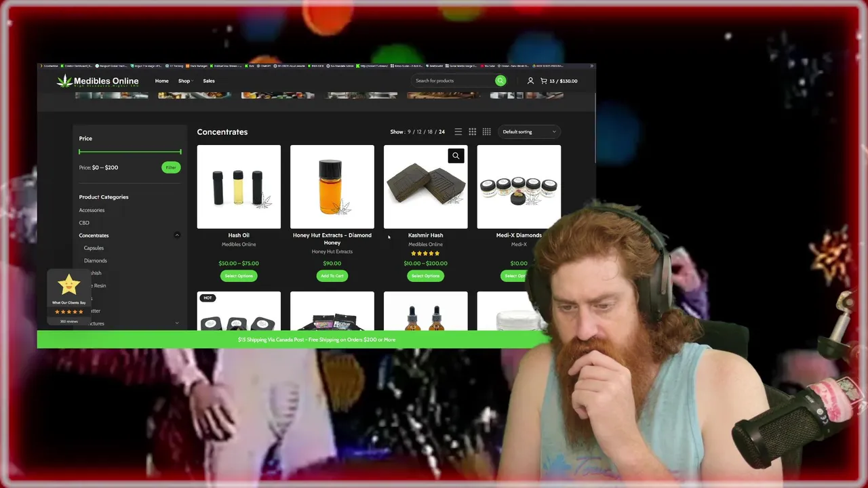Screen dimensions: 868x488
Task: Click the $10.00 – $200.00 price text
Action: click(426, 263)
